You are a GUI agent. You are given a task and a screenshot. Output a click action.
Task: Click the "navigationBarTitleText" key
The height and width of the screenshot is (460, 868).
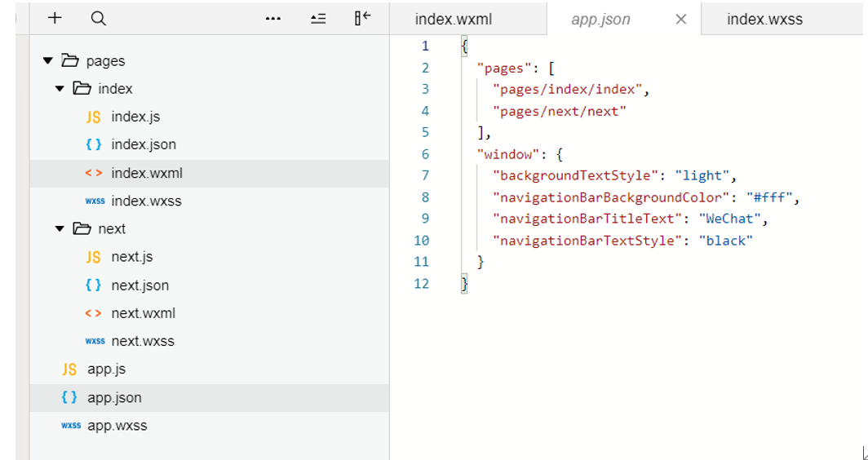pos(587,219)
